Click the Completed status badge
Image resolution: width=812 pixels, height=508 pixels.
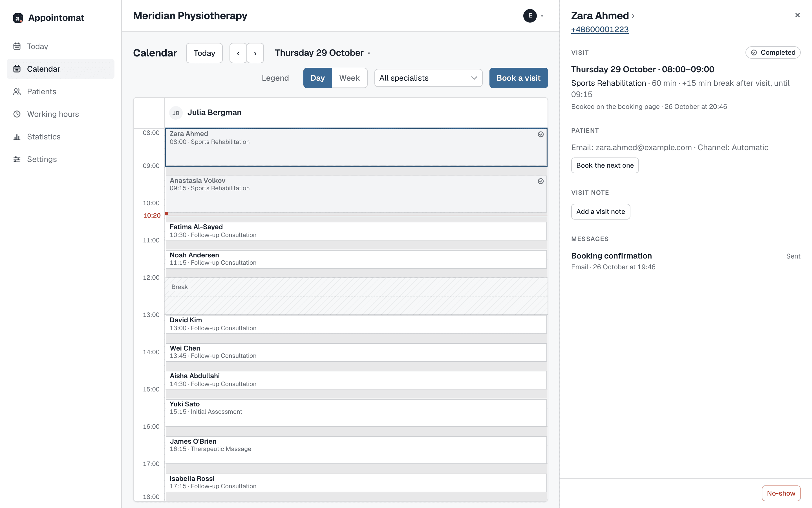(773, 52)
